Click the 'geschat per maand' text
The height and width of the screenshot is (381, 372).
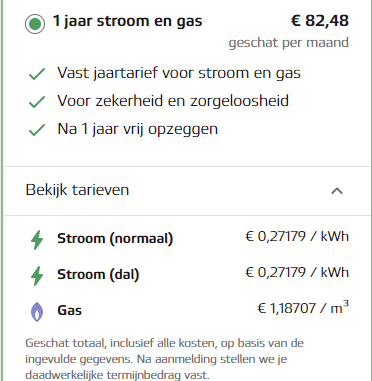tap(289, 43)
